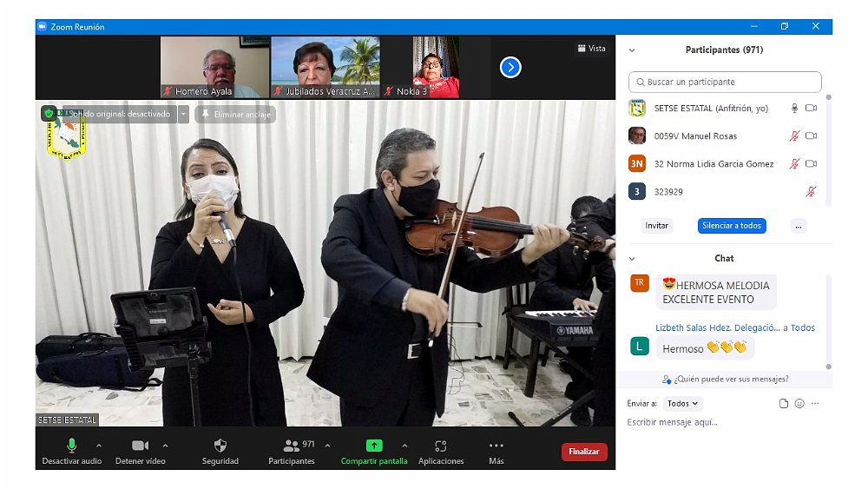The height and width of the screenshot is (489, 868).
Task: Show next video thumbnails with blue arrow
Action: (x=510, y=67)
